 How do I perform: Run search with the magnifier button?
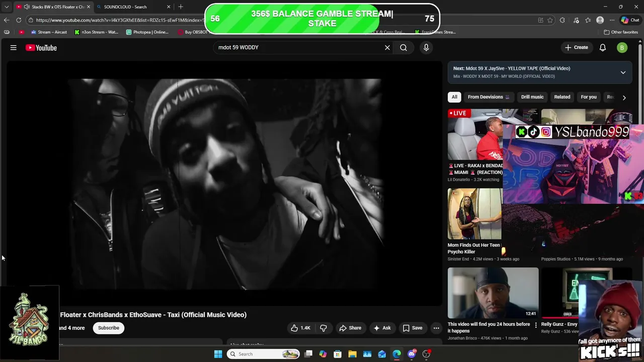(x=404, y=48)
